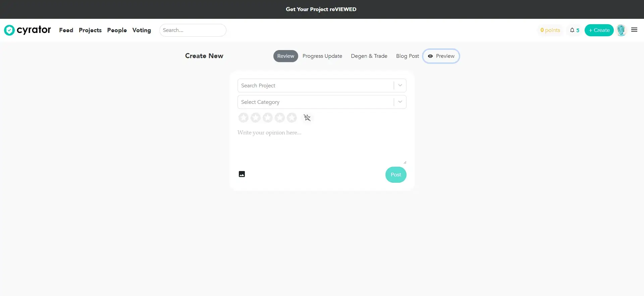
Task: Open the hamburger menu
Action: click(634, 30)
